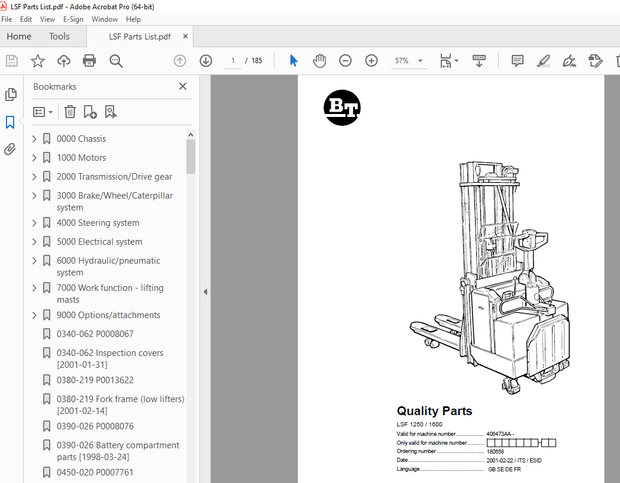Open the E-Sign menu

point(73,19)
